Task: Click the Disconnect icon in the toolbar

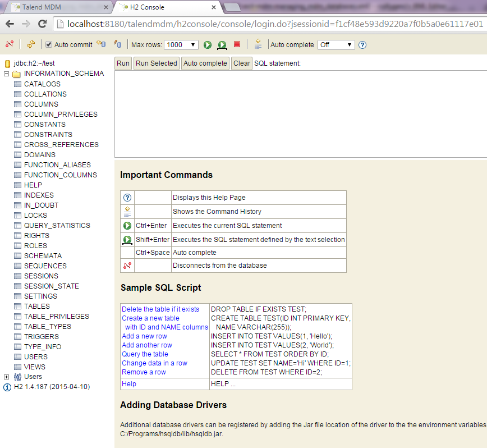Action: (x=10, y=44)
